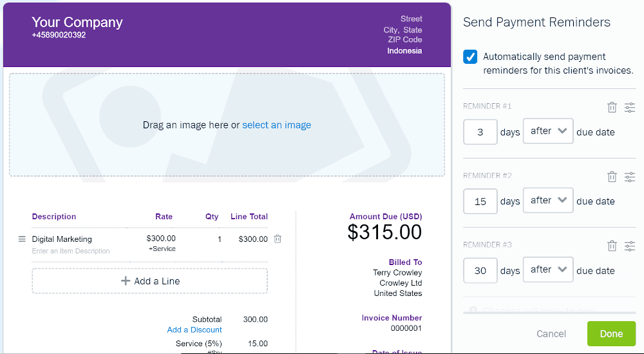The image size is (644, 354).
Task: Delete Reminder #1 with trash icon
Action: point(612,107)
